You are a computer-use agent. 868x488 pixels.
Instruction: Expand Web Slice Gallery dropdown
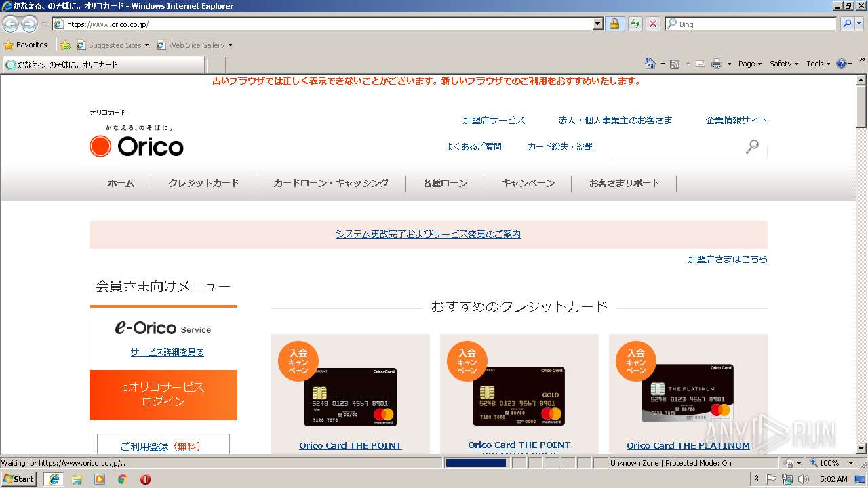click(230, 45)
